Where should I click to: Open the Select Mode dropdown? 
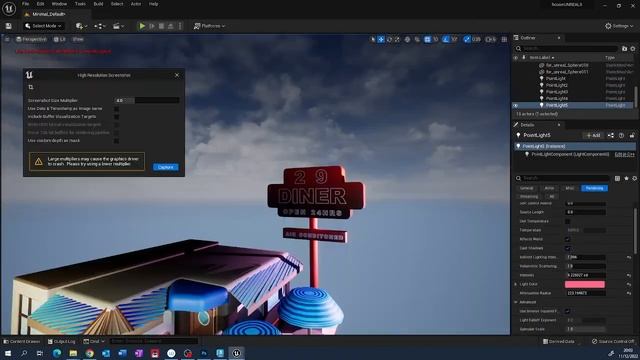43,26
